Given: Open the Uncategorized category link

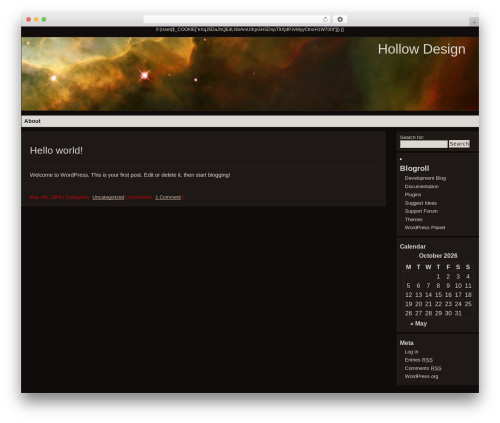Looking at the screenshot, I should point(108,197).
